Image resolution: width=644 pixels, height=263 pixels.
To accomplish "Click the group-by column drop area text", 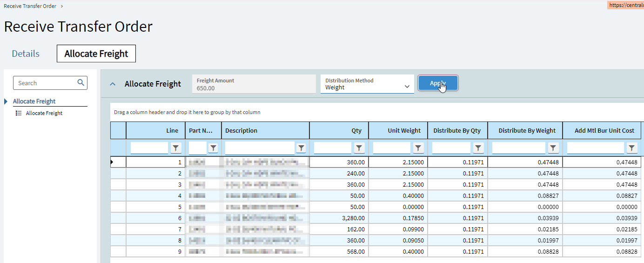I will (x=187, y=112).
